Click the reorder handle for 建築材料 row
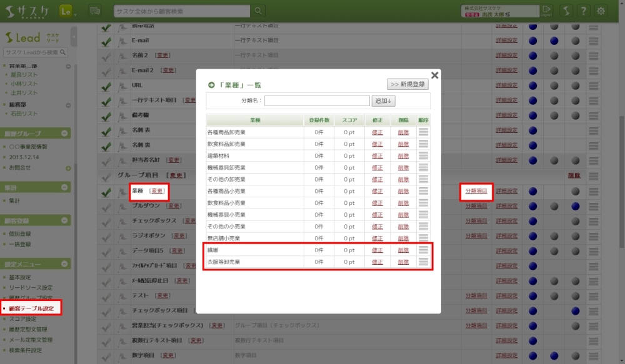The image size is (625, 364). tap(423, 155)
